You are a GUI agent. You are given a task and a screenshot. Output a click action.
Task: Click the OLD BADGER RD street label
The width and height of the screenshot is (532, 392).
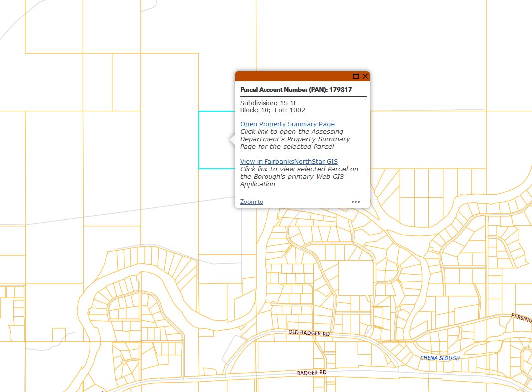309,333
